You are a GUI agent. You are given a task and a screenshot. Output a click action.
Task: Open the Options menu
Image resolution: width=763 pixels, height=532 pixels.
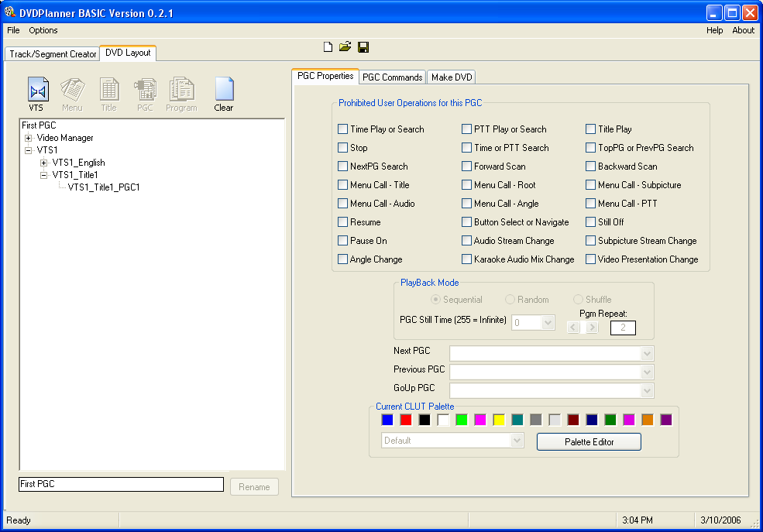pos(43,30)
